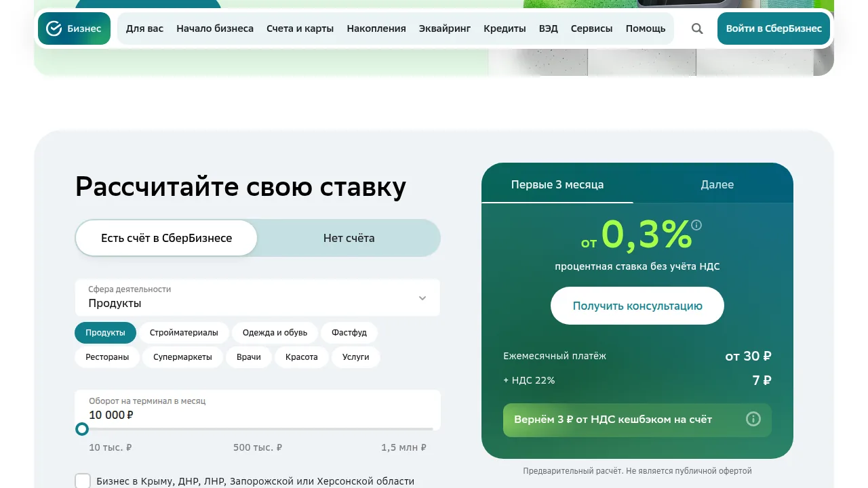
Task: Click Получить консультацию button
Action: tap(637, 306)
